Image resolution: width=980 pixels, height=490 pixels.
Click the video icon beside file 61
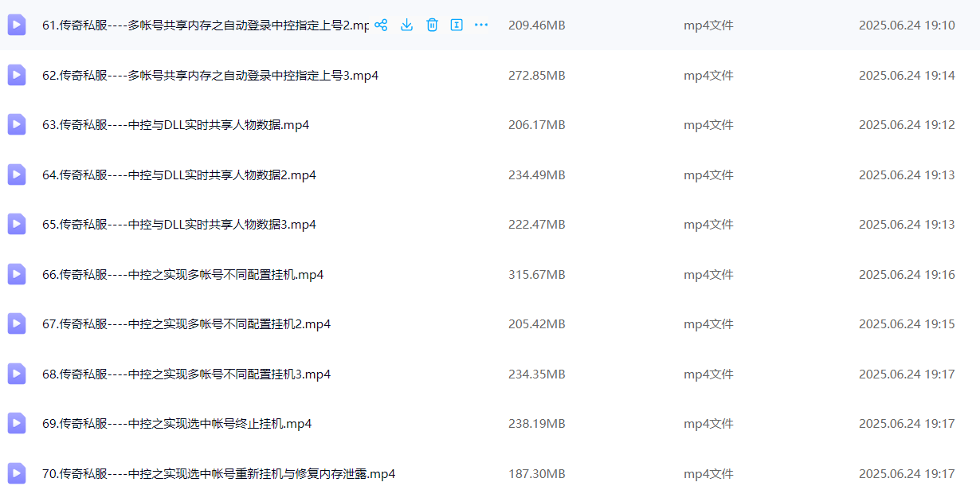(x=17, y=25)
